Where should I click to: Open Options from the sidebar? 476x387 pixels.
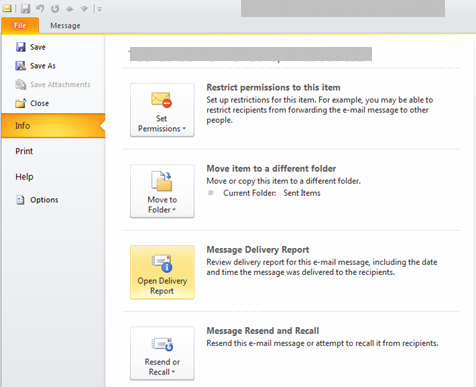(44, 200)
